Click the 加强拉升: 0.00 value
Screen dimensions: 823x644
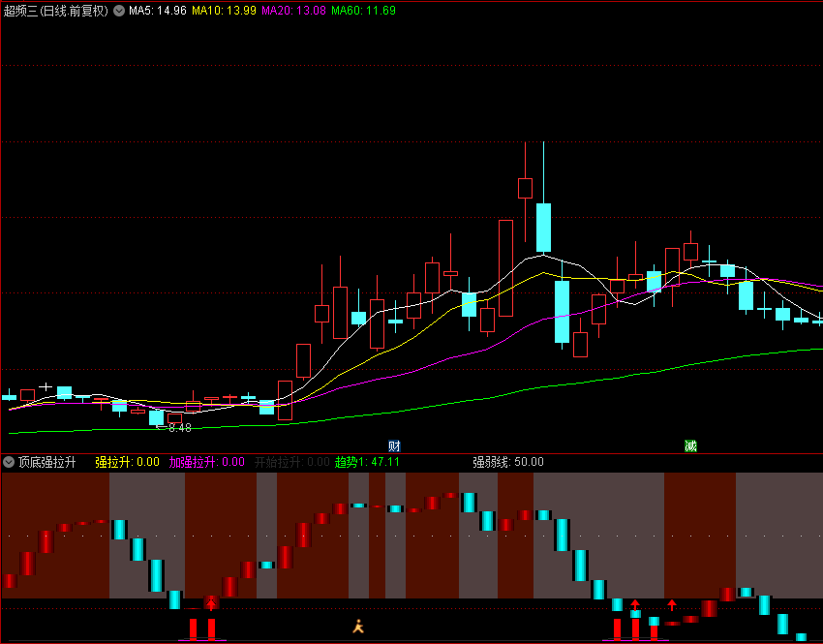pos(207,462)
